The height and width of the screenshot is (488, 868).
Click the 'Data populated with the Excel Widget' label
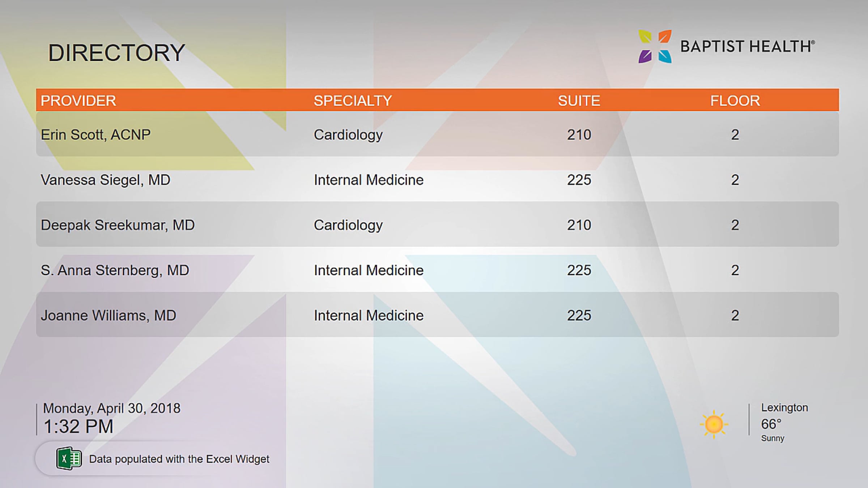coord(179,459)
